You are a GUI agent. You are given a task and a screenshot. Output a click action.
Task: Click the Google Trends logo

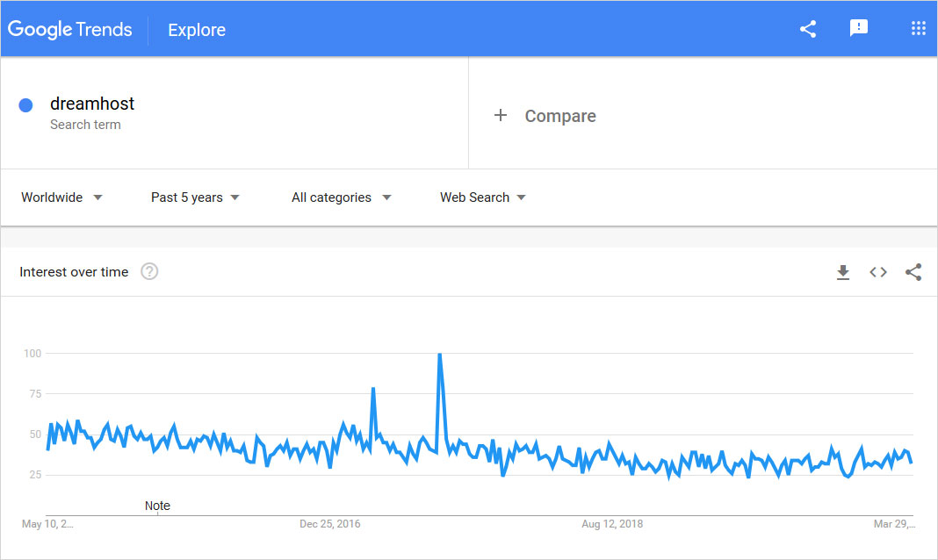70,29
